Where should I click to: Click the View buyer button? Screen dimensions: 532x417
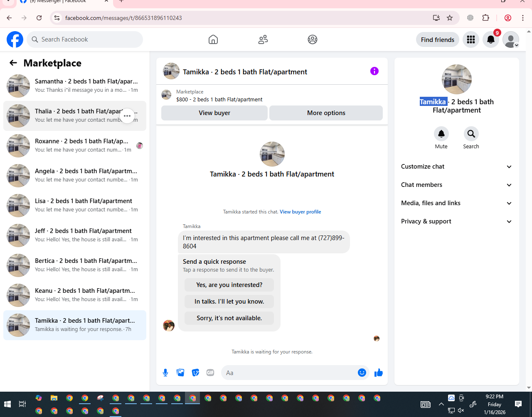[214, 113]
